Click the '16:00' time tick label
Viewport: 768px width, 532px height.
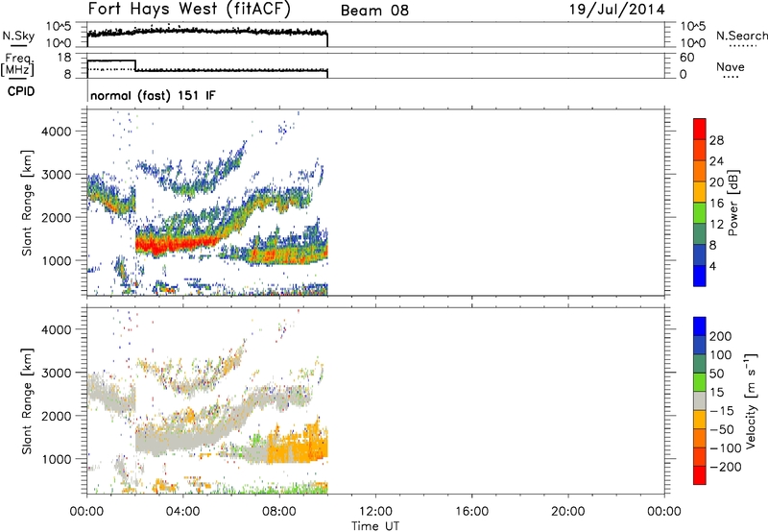(471, 512)
